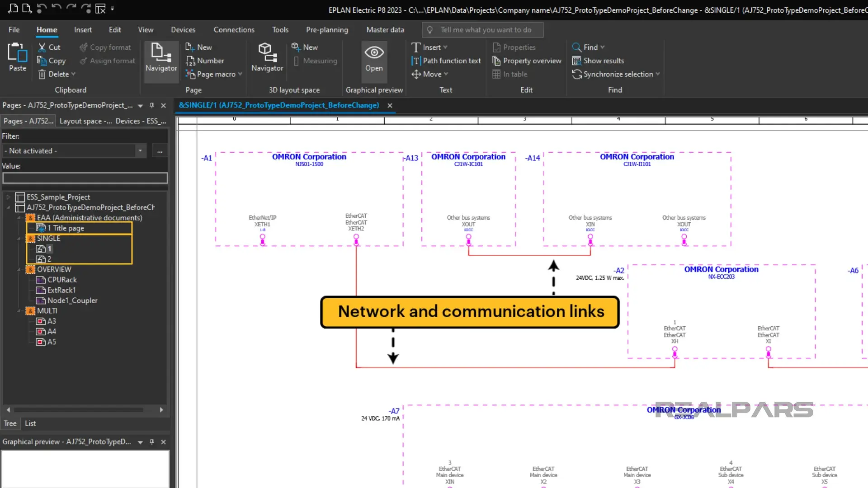The width and height of the screenshot is (868, 488).
Task: Go to previous page in quick access toolbar
Action: (x=13, y=8)
